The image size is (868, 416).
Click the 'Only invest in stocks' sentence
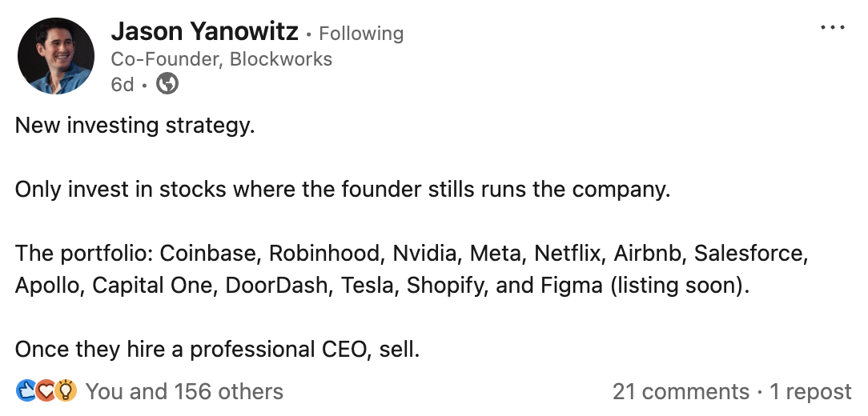tap(343, 190)
